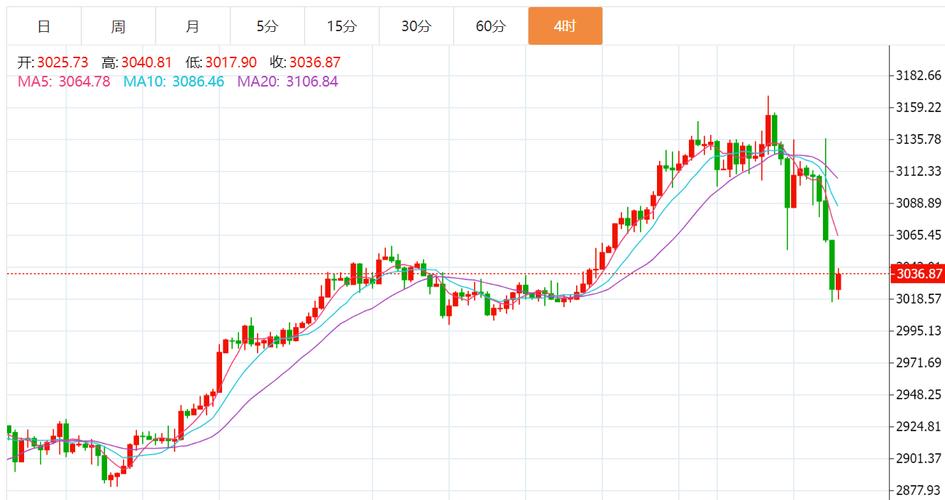Click the 2924.81 price axis label

(x=918, y=427)
